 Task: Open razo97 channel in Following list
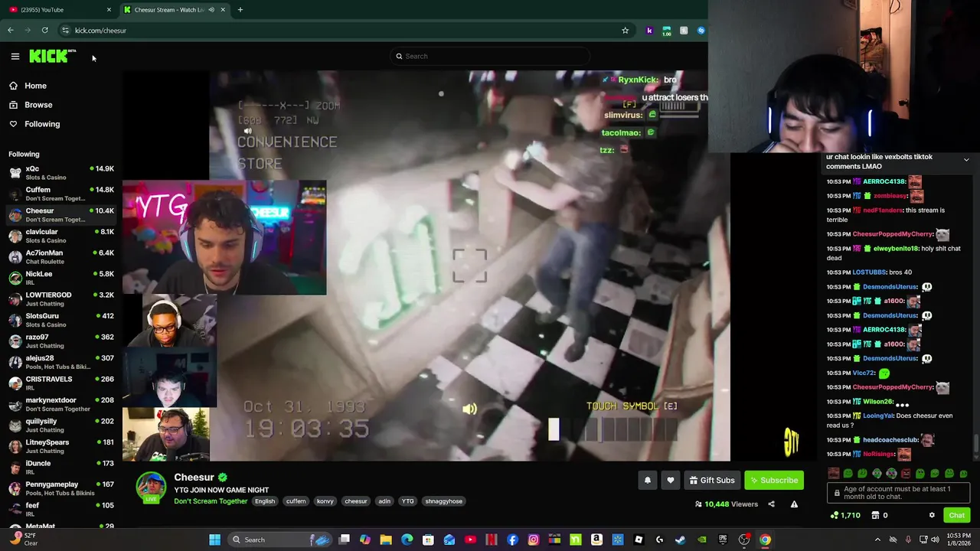[61, 341]
